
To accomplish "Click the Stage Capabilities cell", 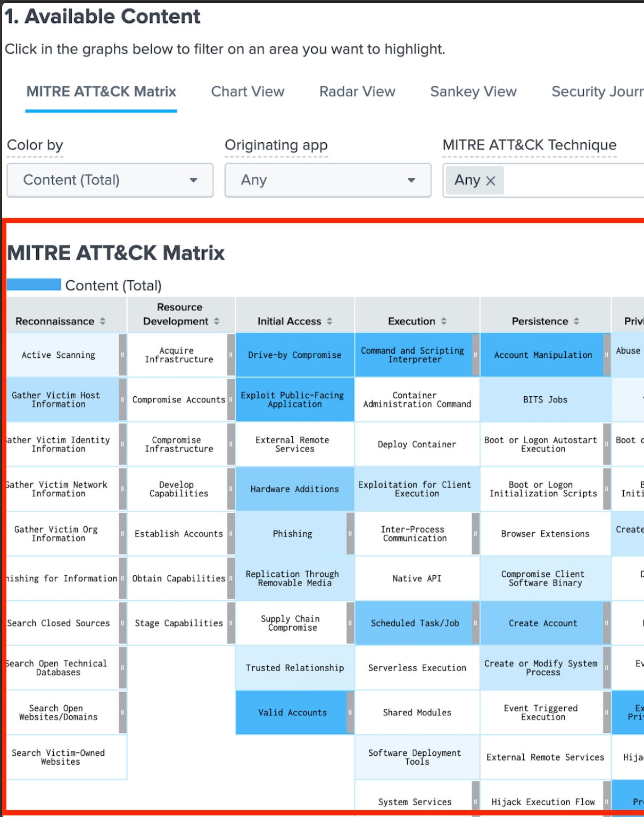I will (x=178, y=623).
